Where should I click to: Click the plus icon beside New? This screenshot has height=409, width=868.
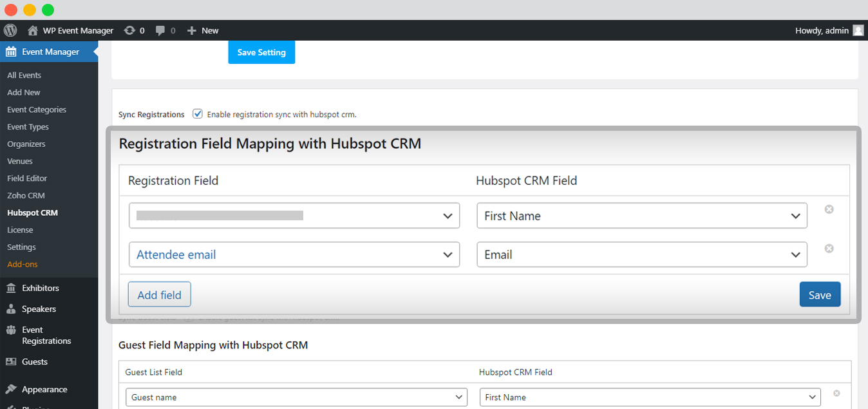pos(191,30)
